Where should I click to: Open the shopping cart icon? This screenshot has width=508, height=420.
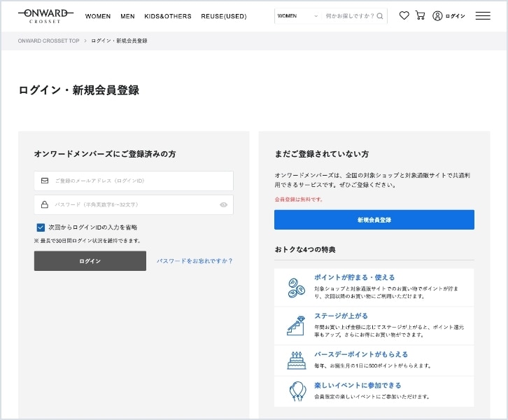[420, 15]
